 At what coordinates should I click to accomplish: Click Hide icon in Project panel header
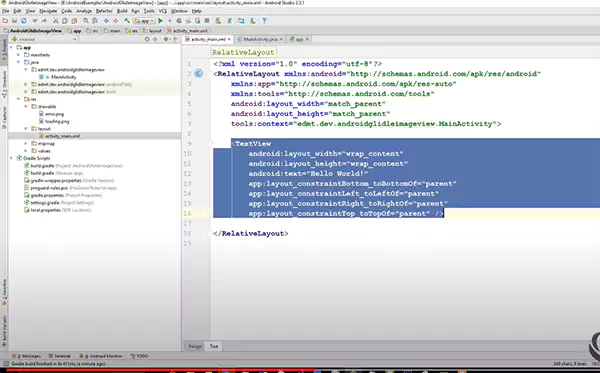tap(176, 39)
